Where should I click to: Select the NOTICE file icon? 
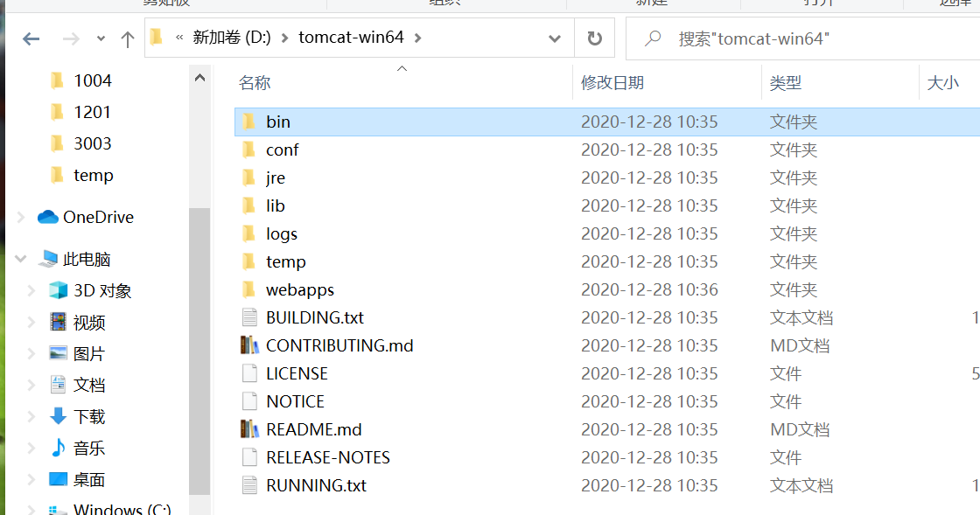249,401
